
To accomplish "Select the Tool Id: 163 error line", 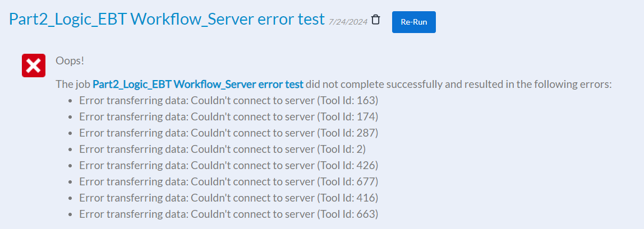I will [x=229, y=101].
